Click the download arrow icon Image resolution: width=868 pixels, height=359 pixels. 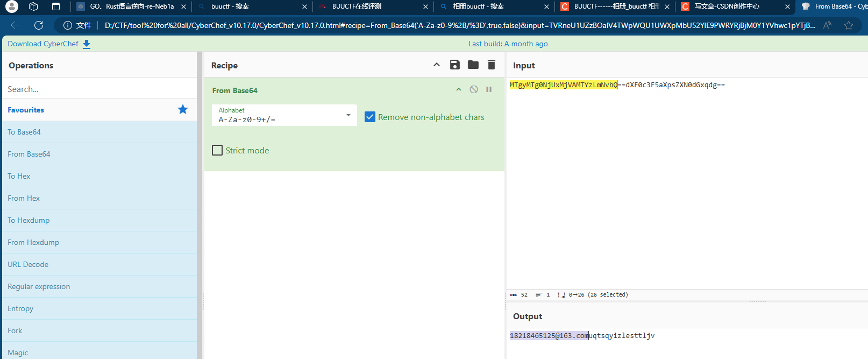click(x=87, y=44)
